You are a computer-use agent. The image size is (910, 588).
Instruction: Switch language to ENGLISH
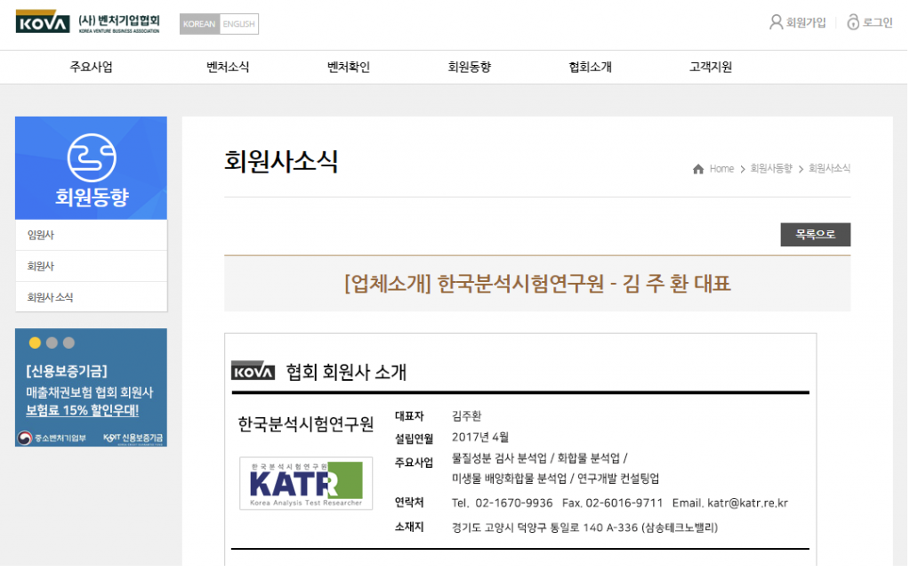tap(238, 24)
